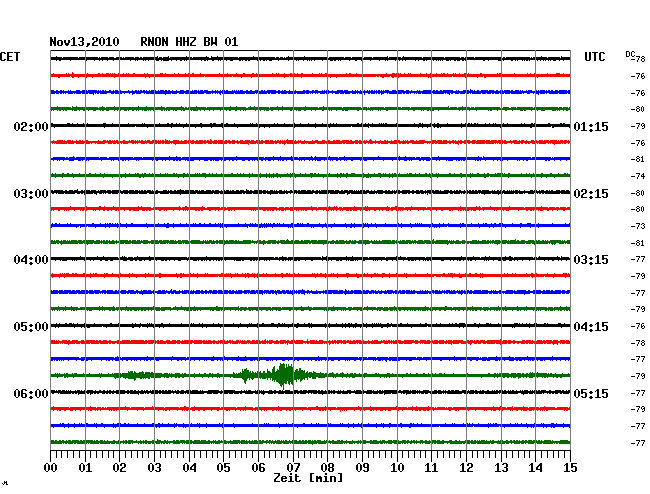Select the 02:00 CET time label
The height and width of the screenshot is (494, 650).
[31, 127]
